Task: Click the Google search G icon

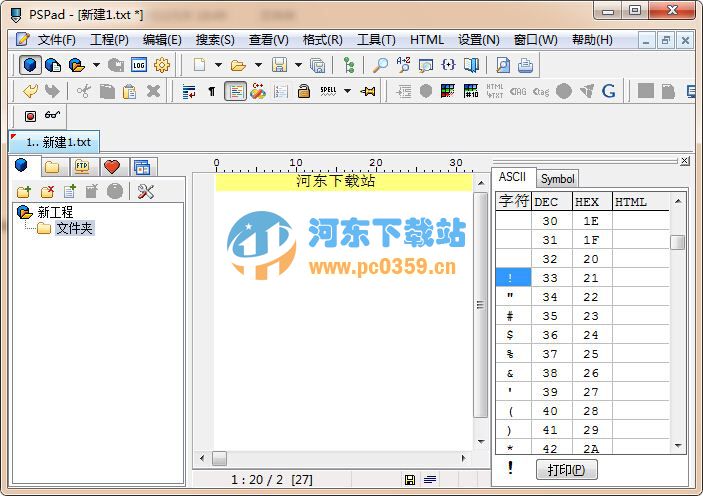Action: pos(608,91)
